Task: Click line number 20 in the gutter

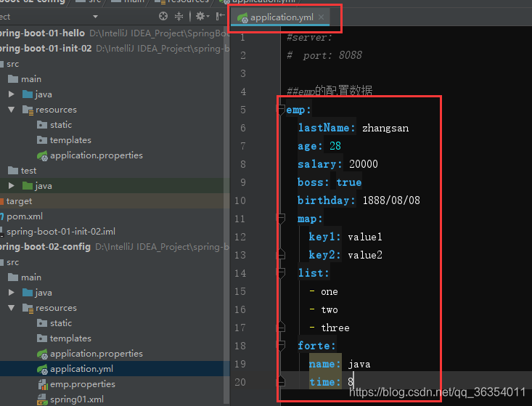Action: [240, 382]
